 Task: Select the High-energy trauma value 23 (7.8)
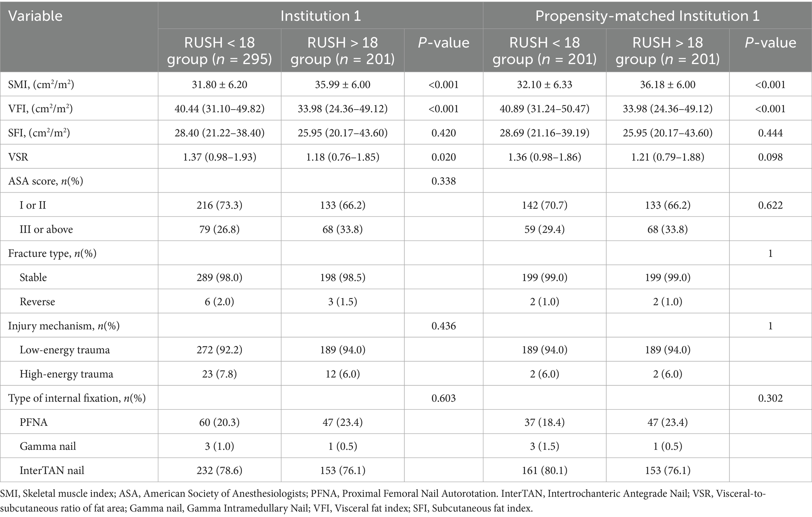pos(219,374)
